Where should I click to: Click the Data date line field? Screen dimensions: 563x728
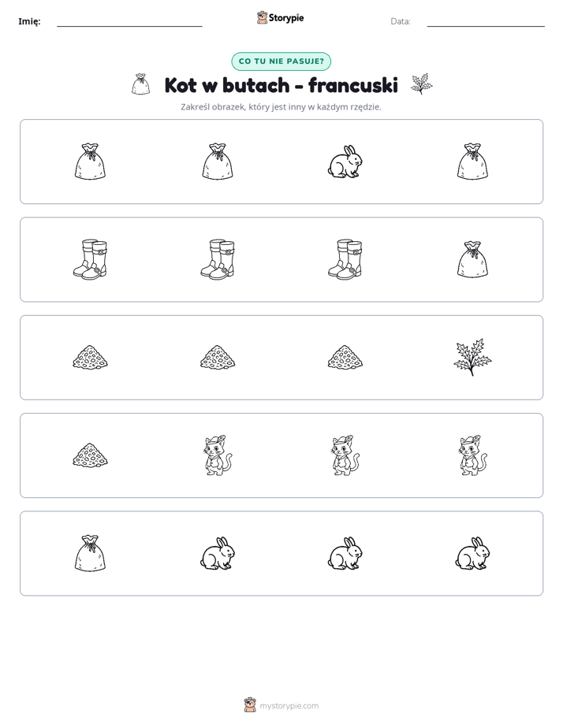(486, 21)
